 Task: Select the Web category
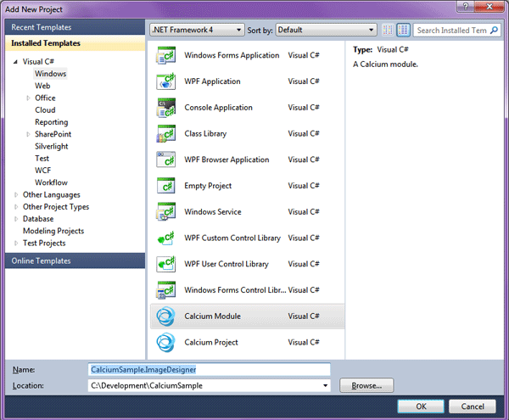[x=42, y=86]
